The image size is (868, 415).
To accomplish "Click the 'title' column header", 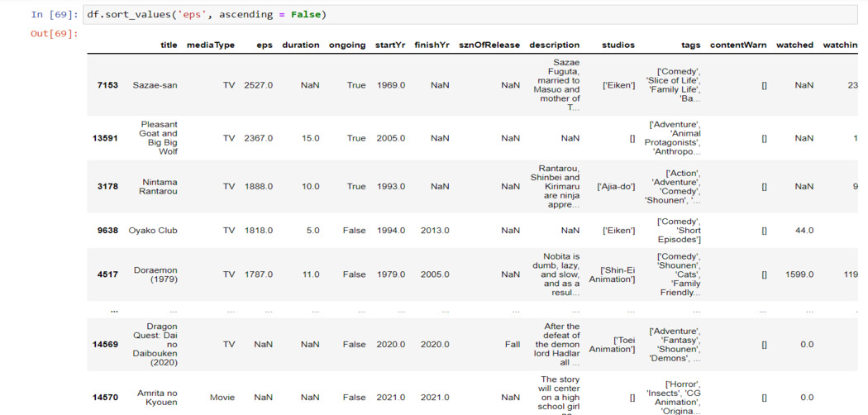I will [169, 45].
